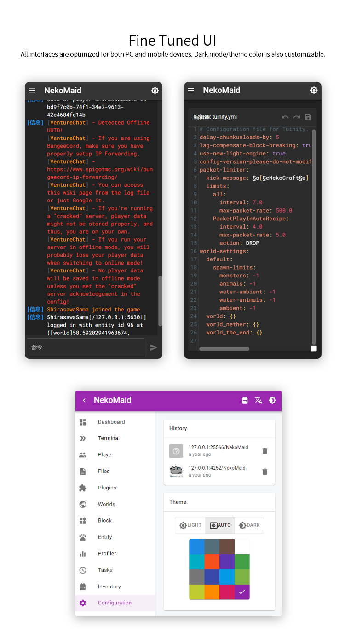
Task: Switch theme mode to LIGHT
Action: point(190,525)
